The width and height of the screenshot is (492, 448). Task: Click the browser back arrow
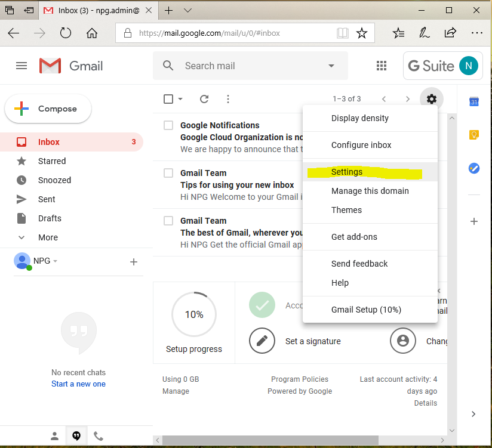coord(14,33)
